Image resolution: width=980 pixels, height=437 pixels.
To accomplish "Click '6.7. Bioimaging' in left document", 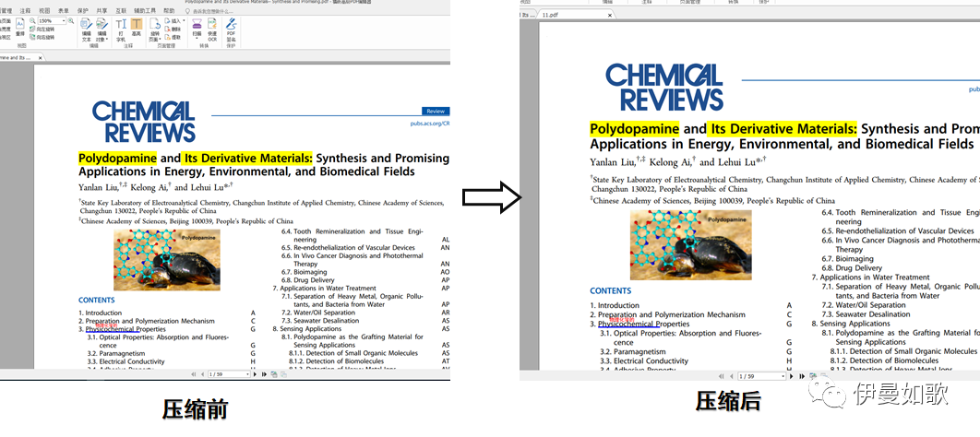I will pyautogui.click(x=304, y=272).
